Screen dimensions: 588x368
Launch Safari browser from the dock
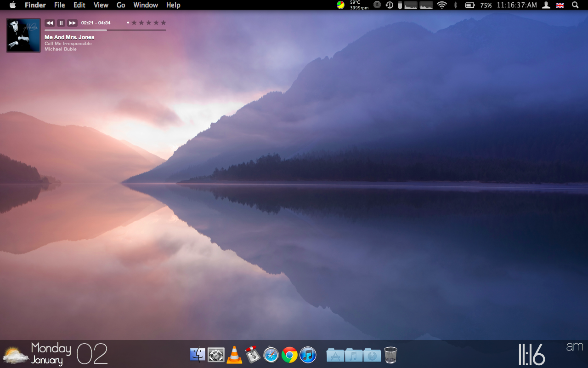click(271, 355)
